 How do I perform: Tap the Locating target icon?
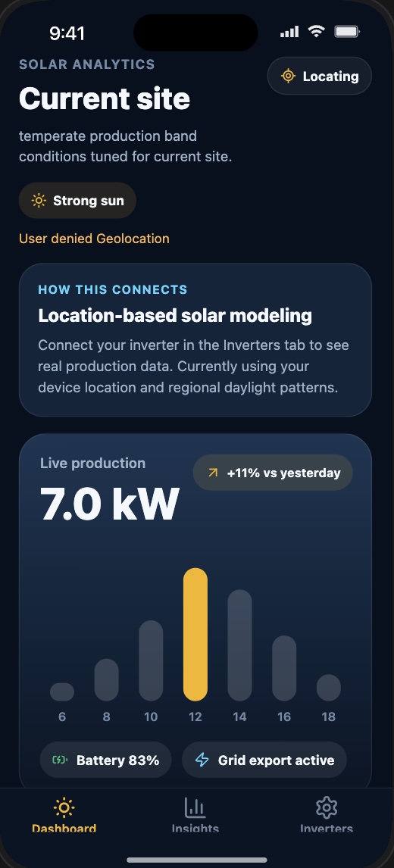coord(288,76)
